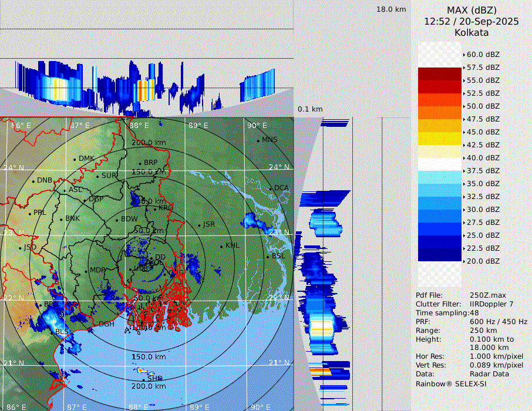Image resolution: width=532 pixels, height=411 pixels.
Task: Click the MNS station marker
Action: [258, 140]
